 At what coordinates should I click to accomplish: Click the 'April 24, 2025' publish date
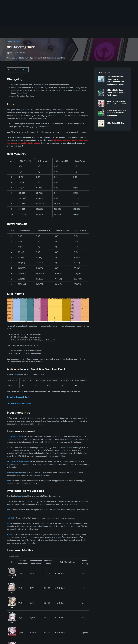point(21,53)
